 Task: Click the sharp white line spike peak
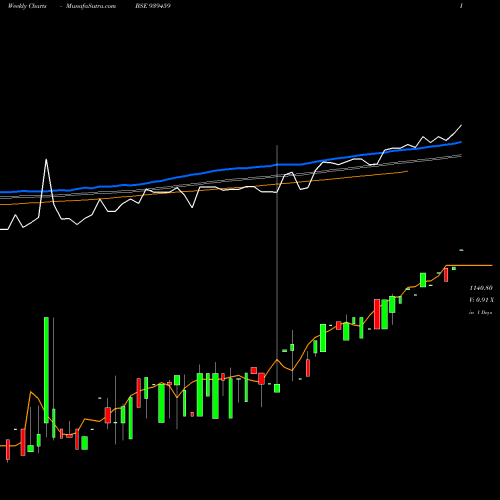[46, 160]
